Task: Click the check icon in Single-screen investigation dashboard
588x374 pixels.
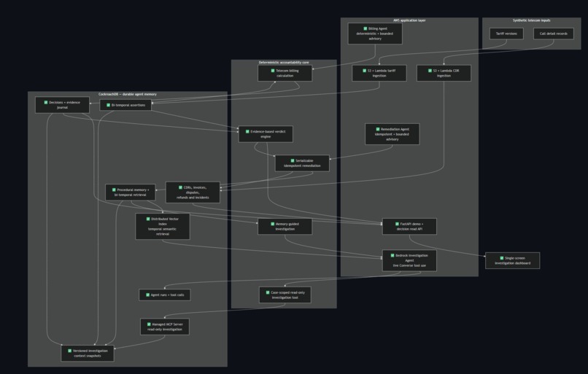Action: click(502, 258)
